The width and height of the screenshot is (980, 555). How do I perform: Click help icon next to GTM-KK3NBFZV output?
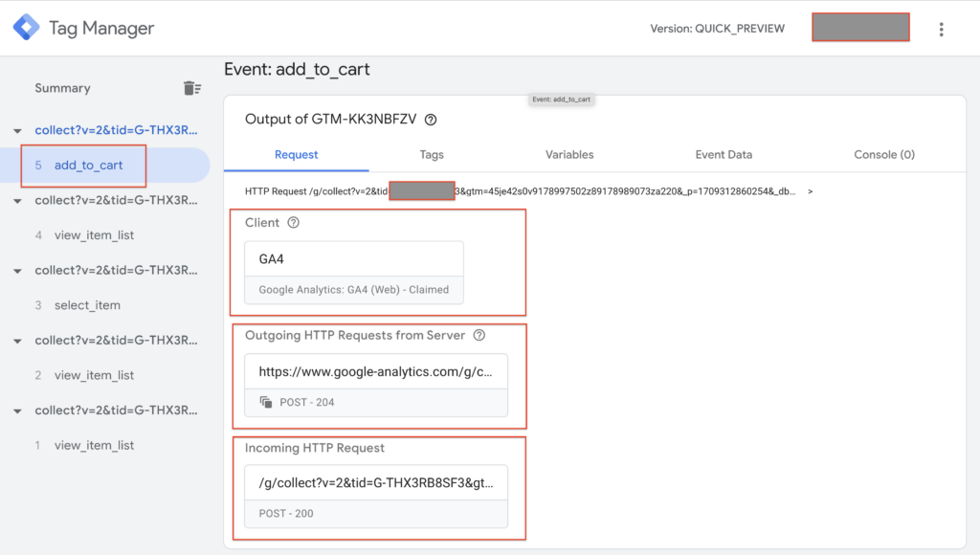click(x=431, y=120)
